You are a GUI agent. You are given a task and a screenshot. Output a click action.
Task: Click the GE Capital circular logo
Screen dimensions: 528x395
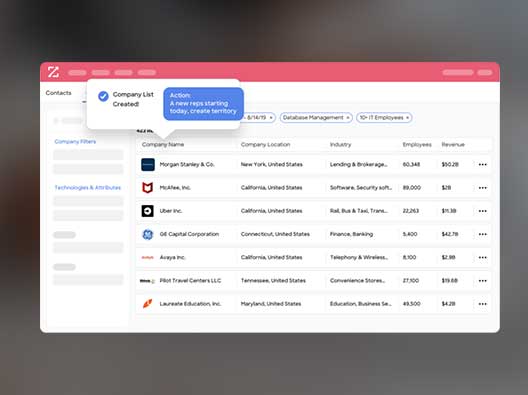[147, 234]
